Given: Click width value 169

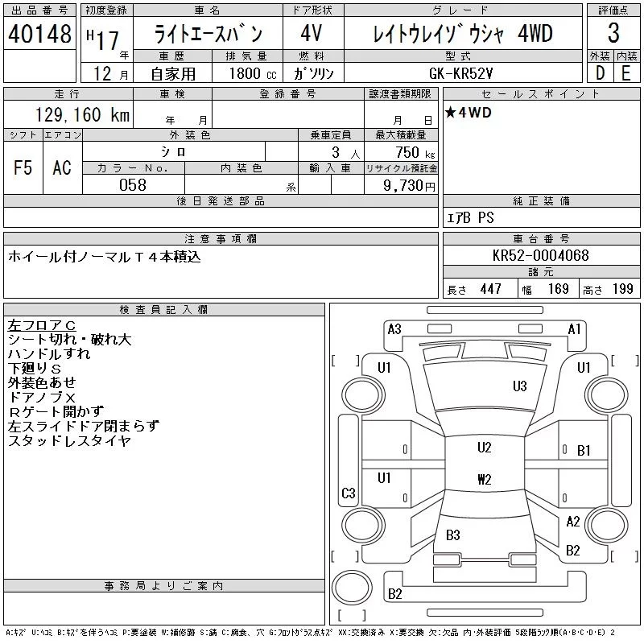Looking at the screenshot, I should point(558,289).
